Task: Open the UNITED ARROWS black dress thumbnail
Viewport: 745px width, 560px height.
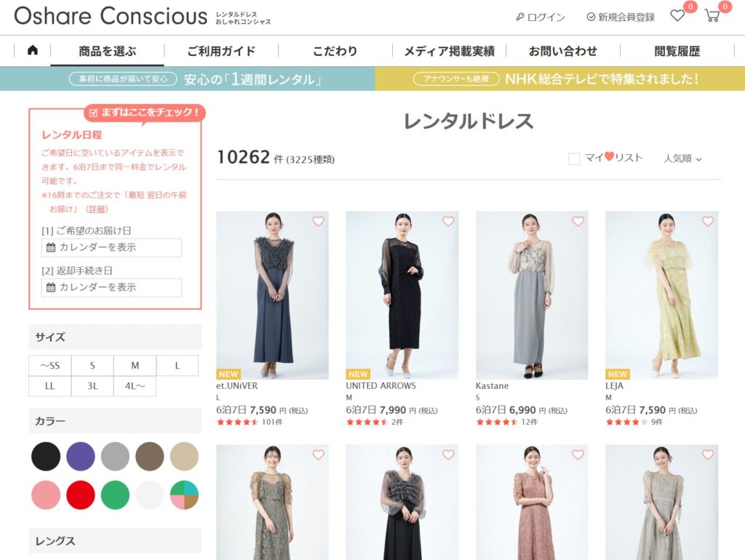Action: pyautogui.click(x=402, y=295)
